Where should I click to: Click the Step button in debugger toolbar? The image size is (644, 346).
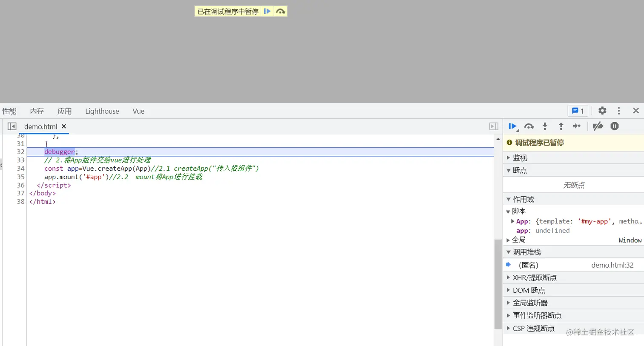tap(577, 126)
